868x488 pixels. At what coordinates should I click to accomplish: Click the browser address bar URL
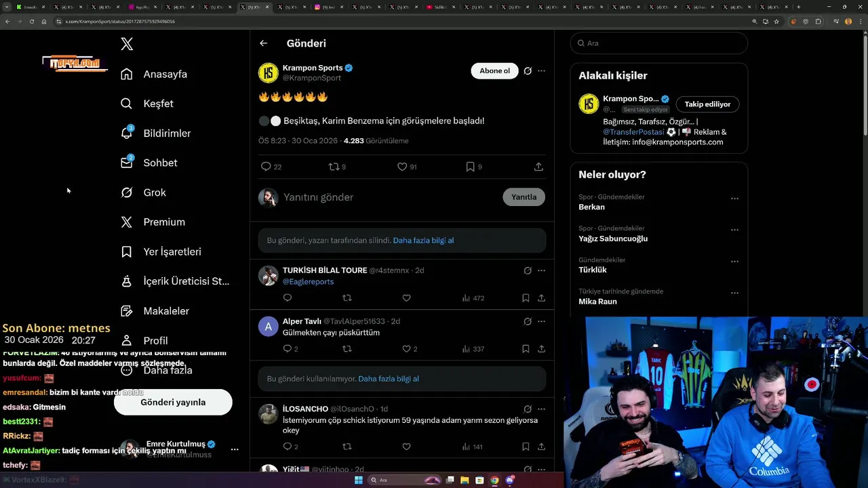pyautogui.click(x=120, y=22)
